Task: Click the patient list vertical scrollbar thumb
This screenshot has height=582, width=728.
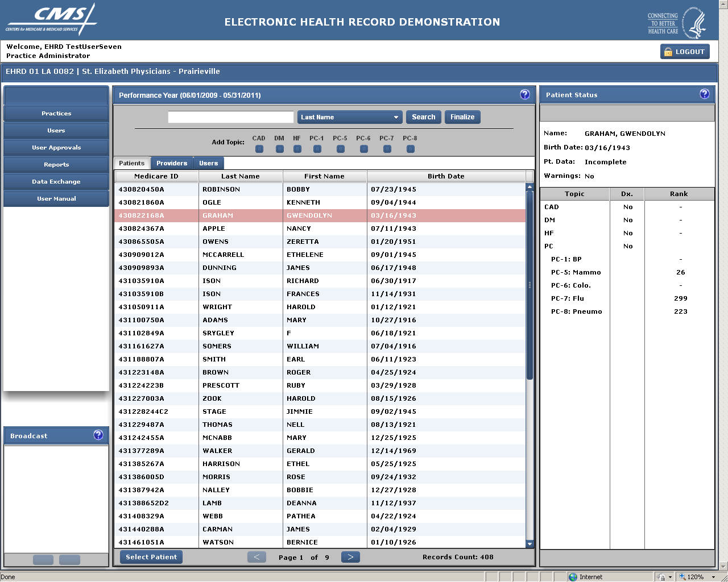Action: tap(530, 284)
